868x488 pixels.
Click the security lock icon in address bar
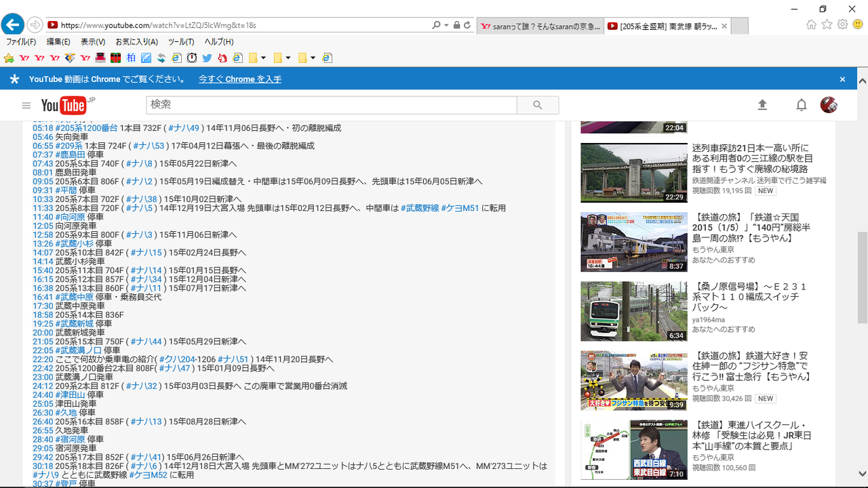pyautogui.click(x=456, y=26)
